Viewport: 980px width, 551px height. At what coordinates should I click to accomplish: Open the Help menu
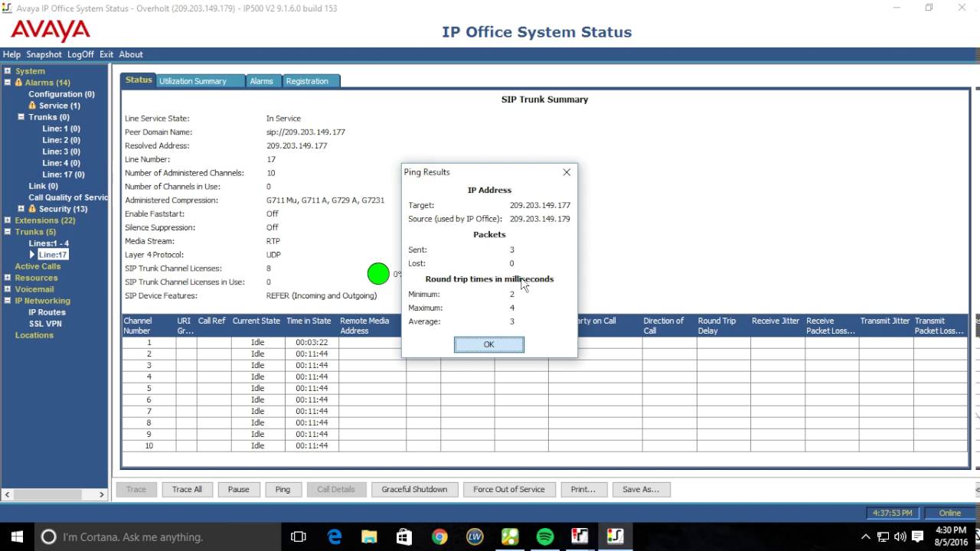[11, 54]
